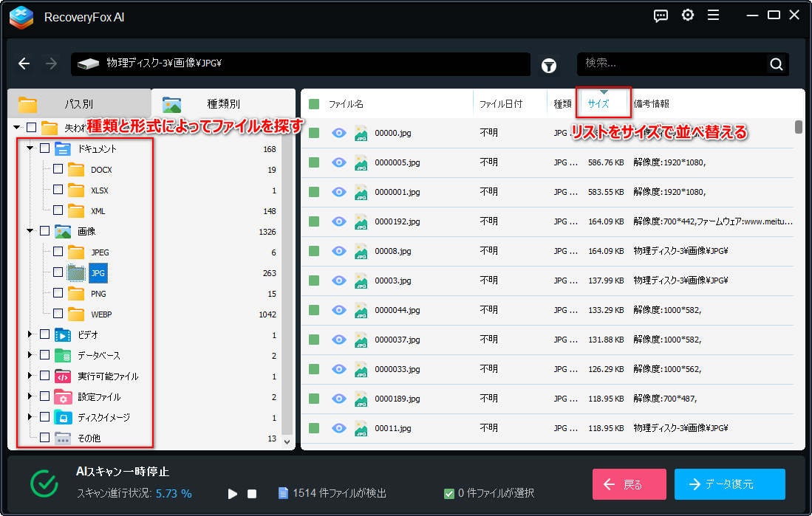Click the JPG folder icon in tree
The image size is (812, 516).
click(x=76, y=272)
